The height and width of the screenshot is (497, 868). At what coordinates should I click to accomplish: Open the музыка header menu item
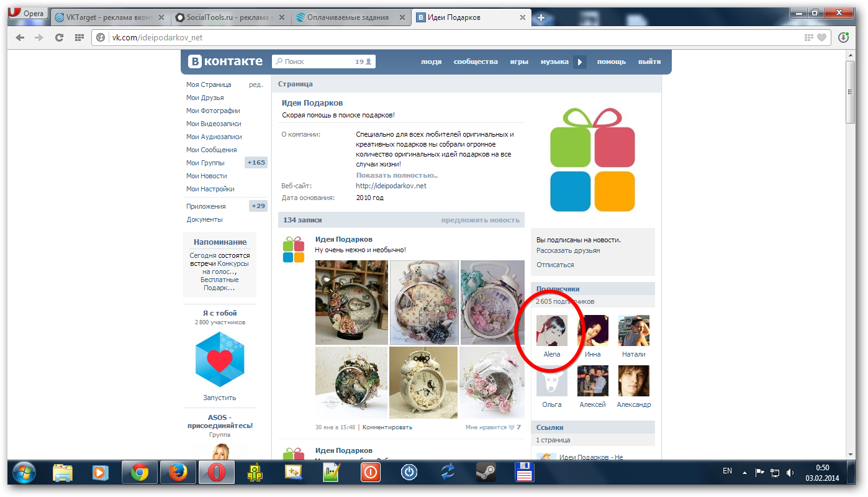(554, 62)
